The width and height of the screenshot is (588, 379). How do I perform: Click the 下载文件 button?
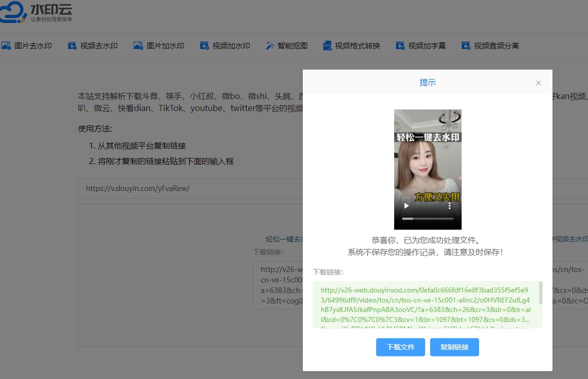pyautogui.click(x=400, y=347)
